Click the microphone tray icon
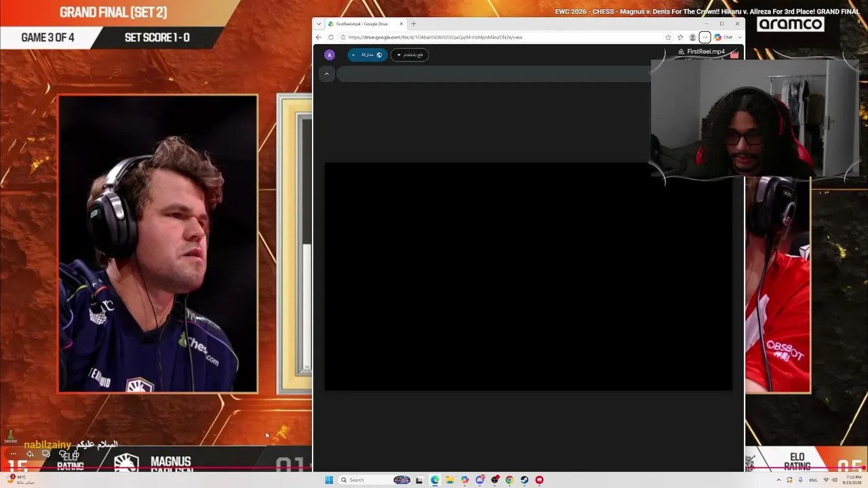The width and height of the screenshot is (868, 488). click(800, 480)
